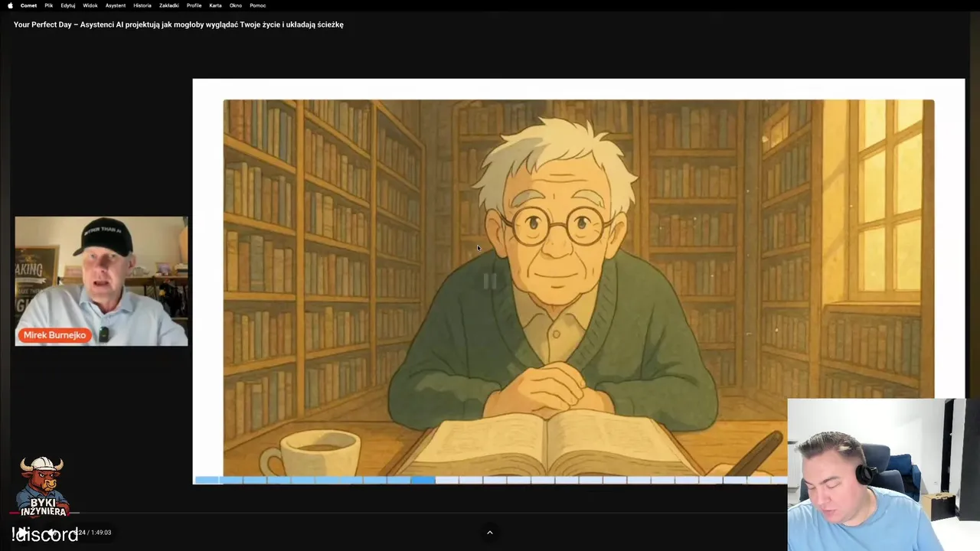Open the Widok menu
Screen dimensions: 980x551
point(90,5)
